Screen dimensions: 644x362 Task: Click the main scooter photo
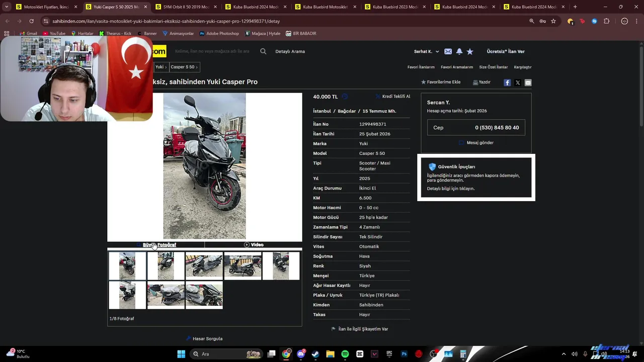click(204, 166)
